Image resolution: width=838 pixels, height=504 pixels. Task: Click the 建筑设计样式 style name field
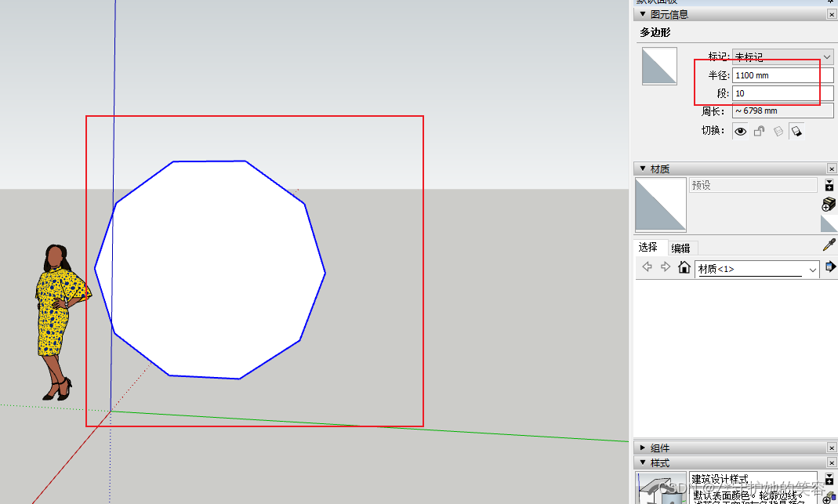click(x=753, y=479)
